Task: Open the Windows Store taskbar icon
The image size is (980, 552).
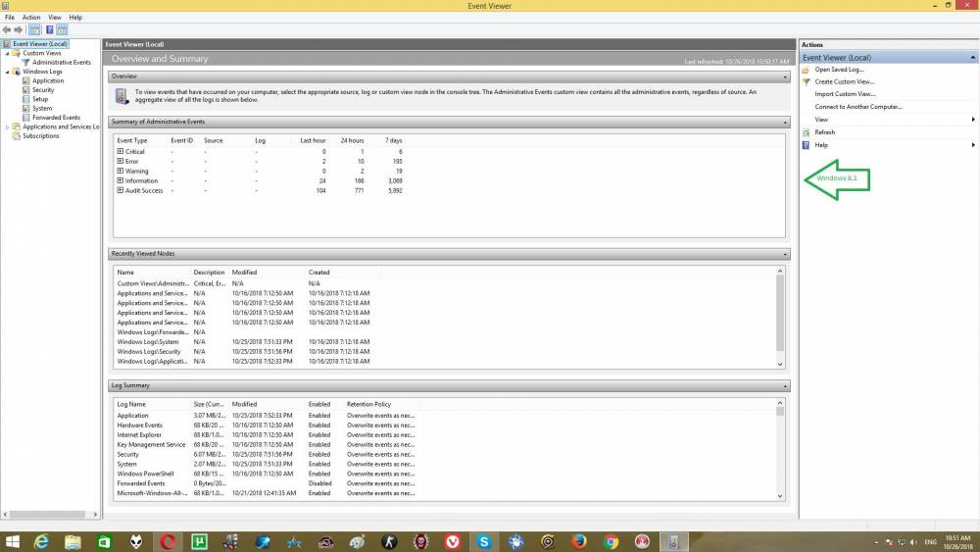Action: [105, 542]
